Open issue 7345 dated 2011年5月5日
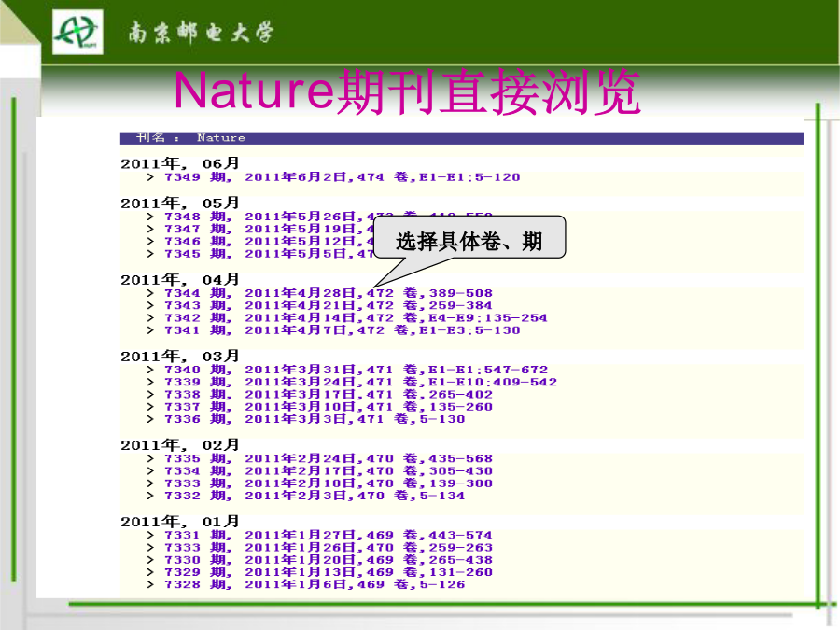 coord(268,254)
